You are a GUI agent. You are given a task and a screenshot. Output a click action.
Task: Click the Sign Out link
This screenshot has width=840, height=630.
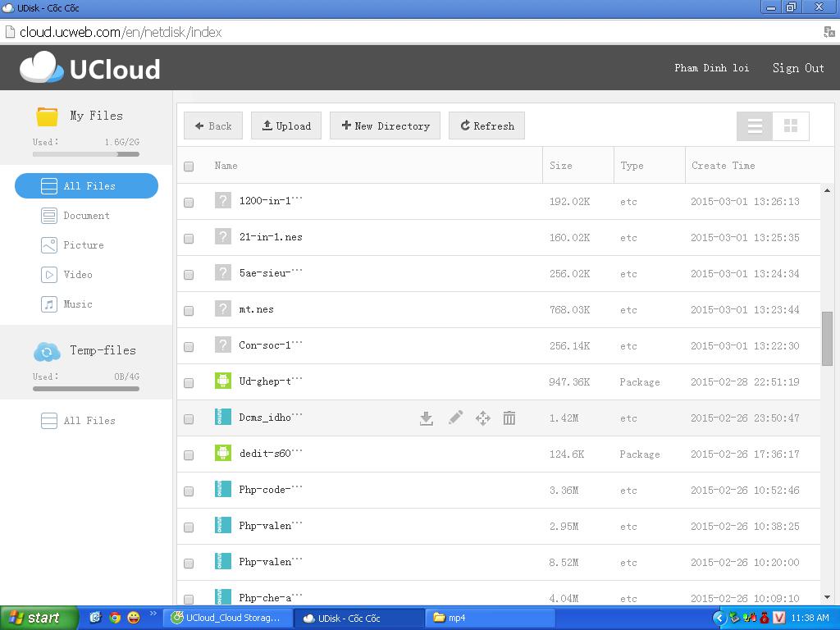click(797, 68)
